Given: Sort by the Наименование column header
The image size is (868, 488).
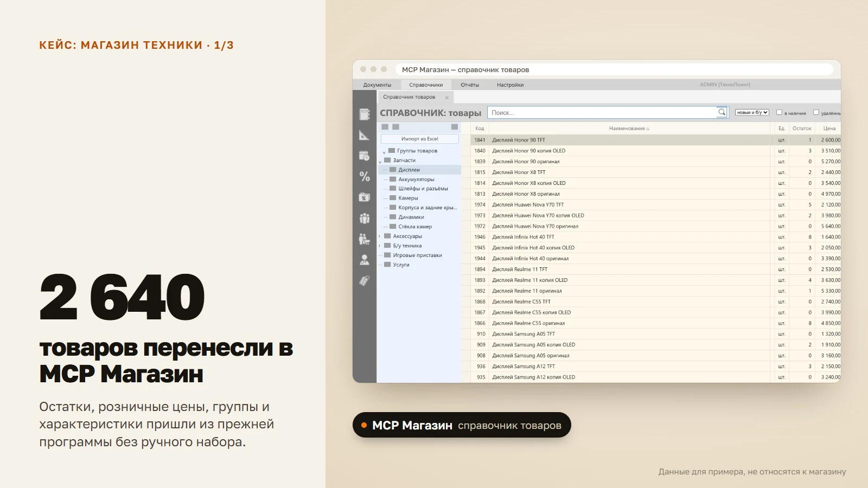Looking at the screenshot, I should pos(629,129).
